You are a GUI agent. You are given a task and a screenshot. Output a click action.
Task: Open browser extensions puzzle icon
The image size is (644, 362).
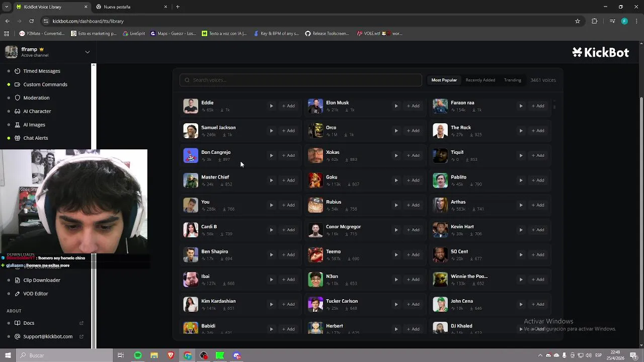pos(595,21)
